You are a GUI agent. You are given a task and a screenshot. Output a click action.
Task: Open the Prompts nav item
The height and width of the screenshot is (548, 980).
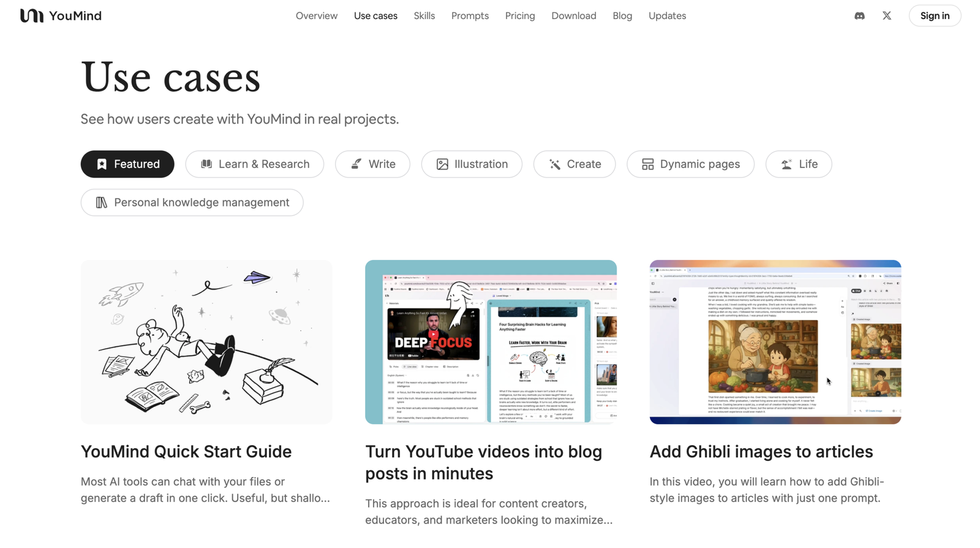click(x=470, y=16)
